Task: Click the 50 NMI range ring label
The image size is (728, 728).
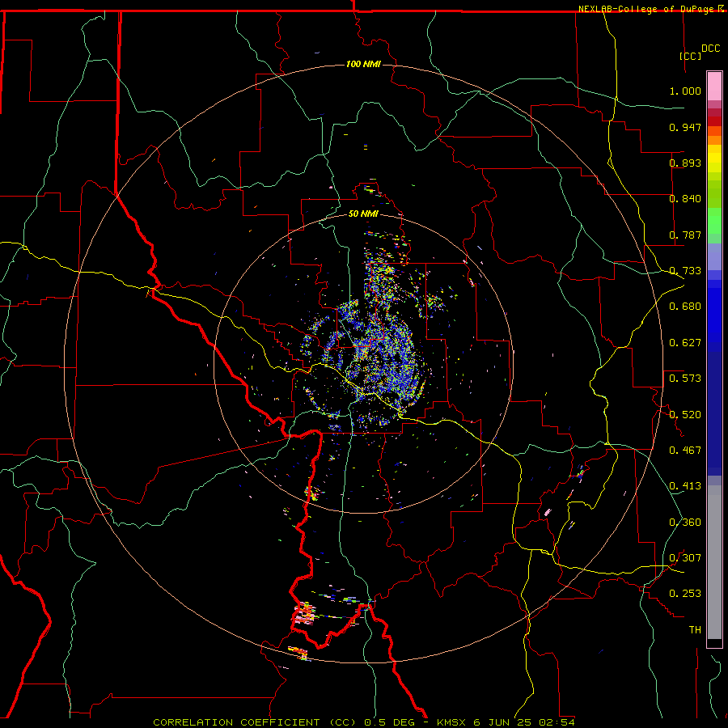Action: click(363, 214)
